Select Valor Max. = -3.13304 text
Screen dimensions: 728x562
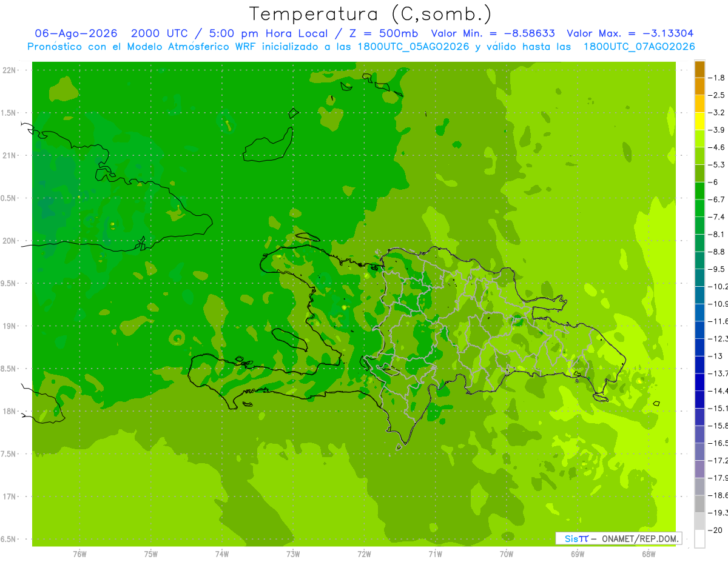630,34
